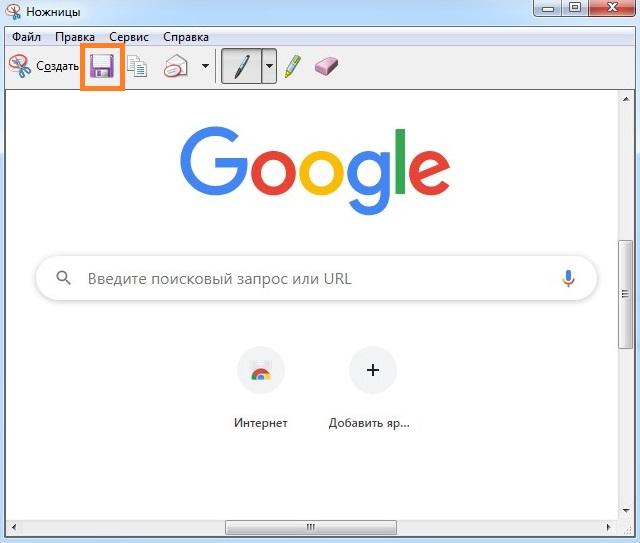The width and height of the screenshot is (640, 543).
Task: Click the vertical scrollbar up arrow
Action: (x=626, y=99)
